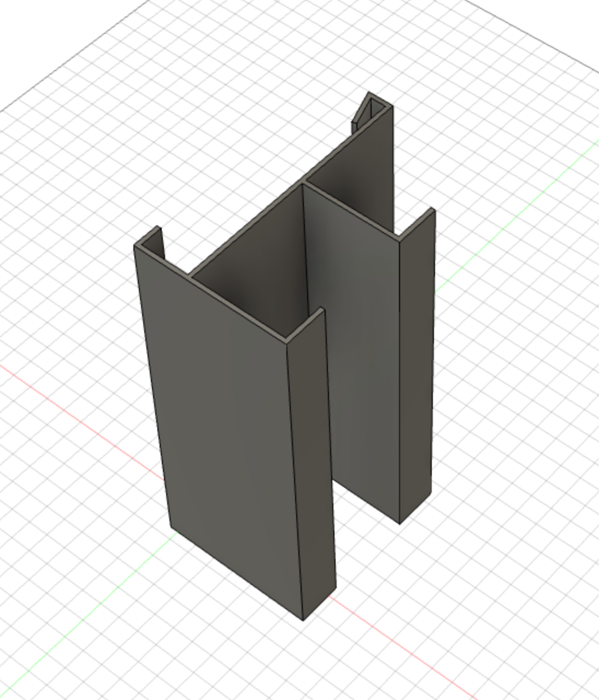This screenshot has width=599, height=700.
Task: Select the outer face of the rear right flange
Action: coord(416,366)
